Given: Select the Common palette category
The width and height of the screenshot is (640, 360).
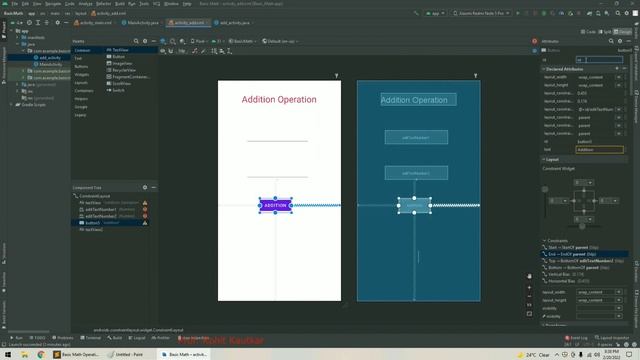Looking at the screenshot, I should pyautogui.click(x=82, y=50).
